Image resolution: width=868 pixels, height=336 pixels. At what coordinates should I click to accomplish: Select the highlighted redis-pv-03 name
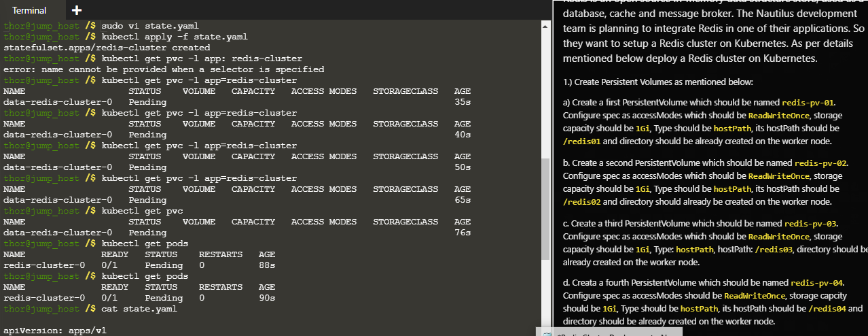click(810, 224)
